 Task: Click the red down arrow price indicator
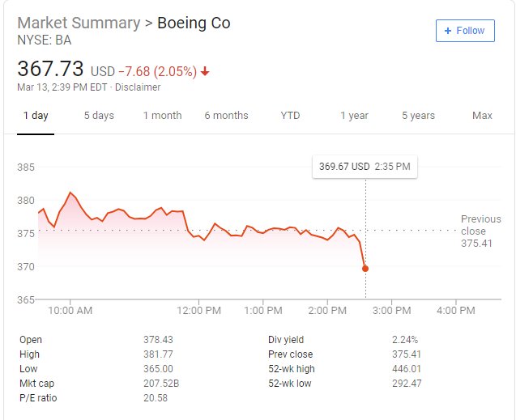205,71
